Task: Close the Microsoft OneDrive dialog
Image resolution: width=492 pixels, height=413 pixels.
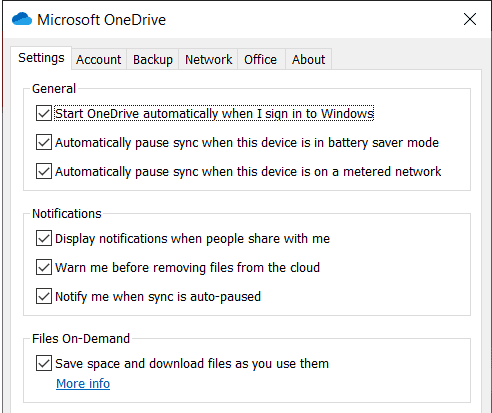Action: point(470,19)
